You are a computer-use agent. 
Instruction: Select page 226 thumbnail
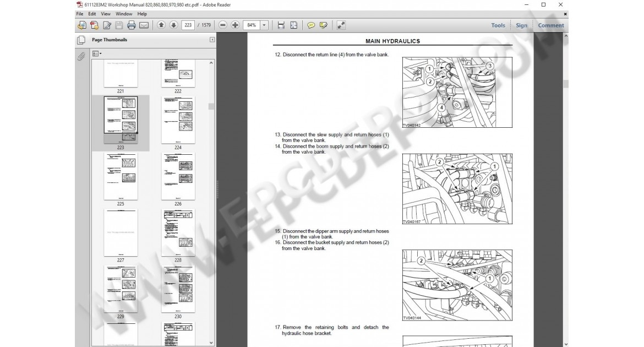[x=178, y=176]
